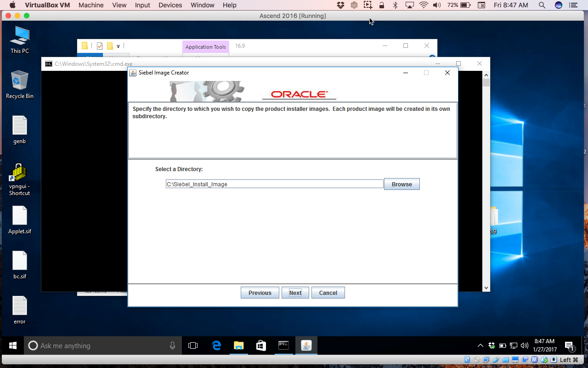Click the cmd.exe window title bar icon

(49, 64)
